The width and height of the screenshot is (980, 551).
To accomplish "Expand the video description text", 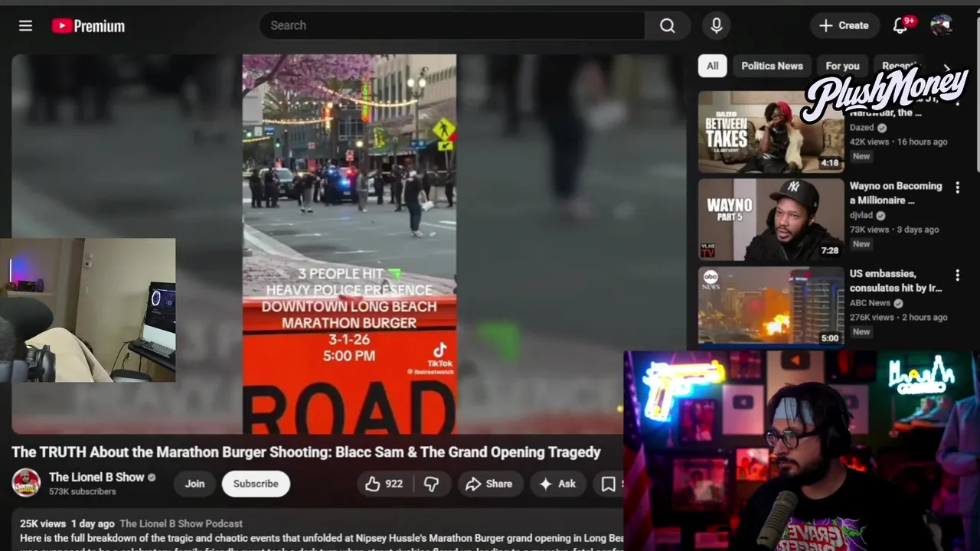I will [x=322, y=538].
